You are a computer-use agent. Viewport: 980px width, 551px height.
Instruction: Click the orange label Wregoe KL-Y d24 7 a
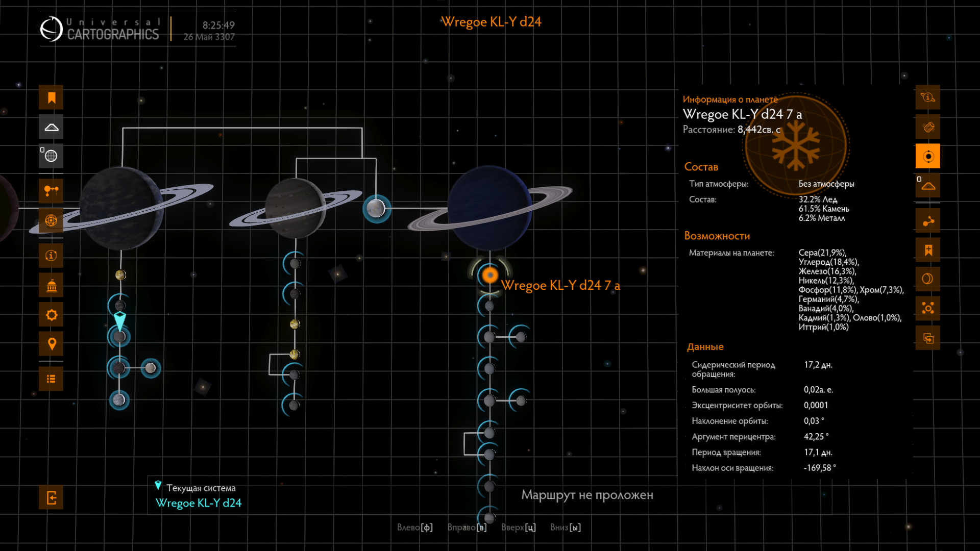pos(560,286)
